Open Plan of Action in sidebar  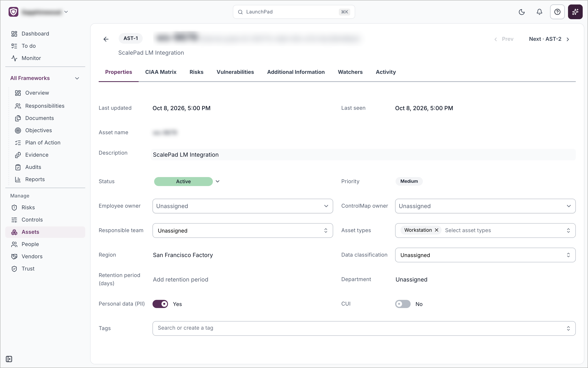click(x=43, y=143)
